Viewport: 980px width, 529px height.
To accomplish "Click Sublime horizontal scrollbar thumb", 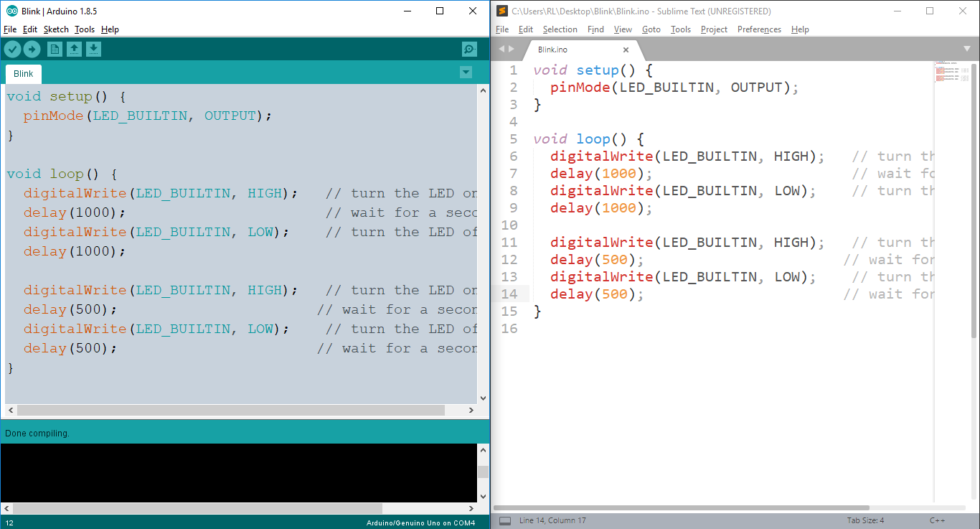I will pos(682,507).
